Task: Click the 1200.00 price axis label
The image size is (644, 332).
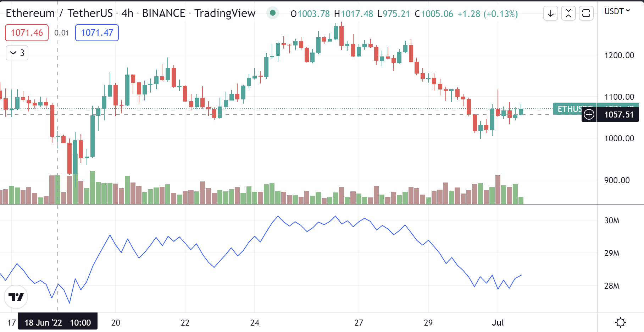Action: [x=619, y=55]
